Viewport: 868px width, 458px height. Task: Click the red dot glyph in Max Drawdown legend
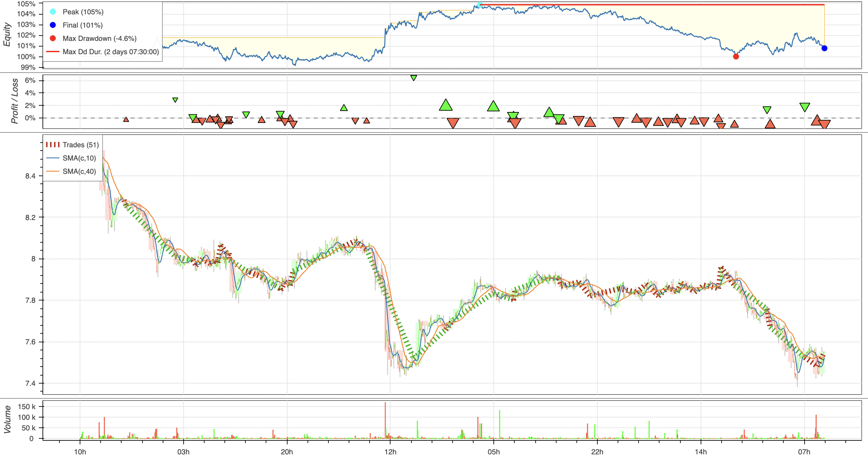(52, 38)
